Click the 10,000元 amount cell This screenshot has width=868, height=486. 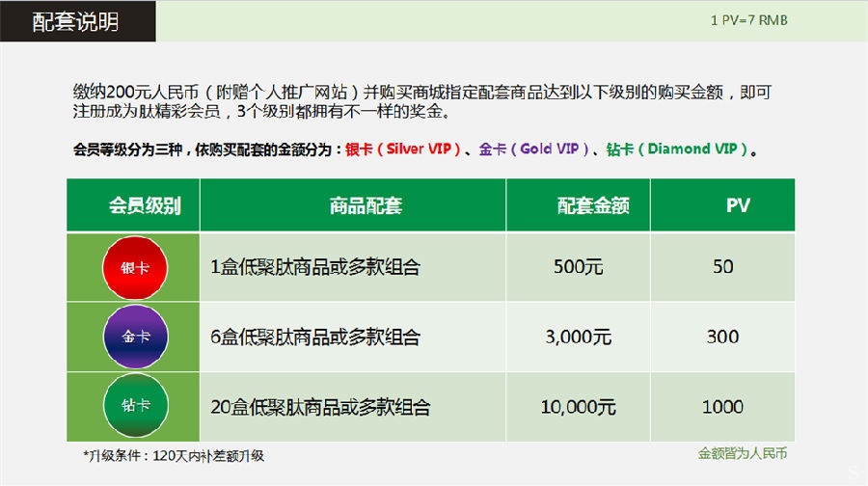[579, 406]
